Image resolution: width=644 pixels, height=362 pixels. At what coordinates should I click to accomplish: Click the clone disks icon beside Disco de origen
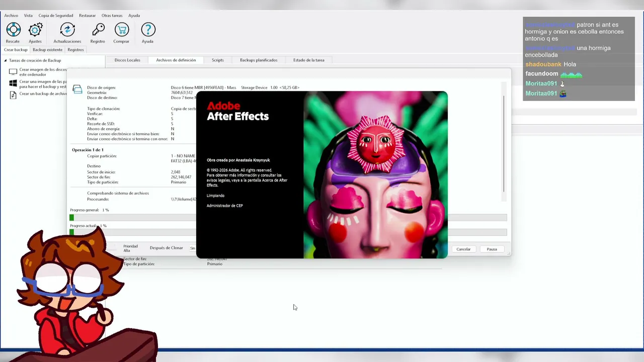pos(77,89)
